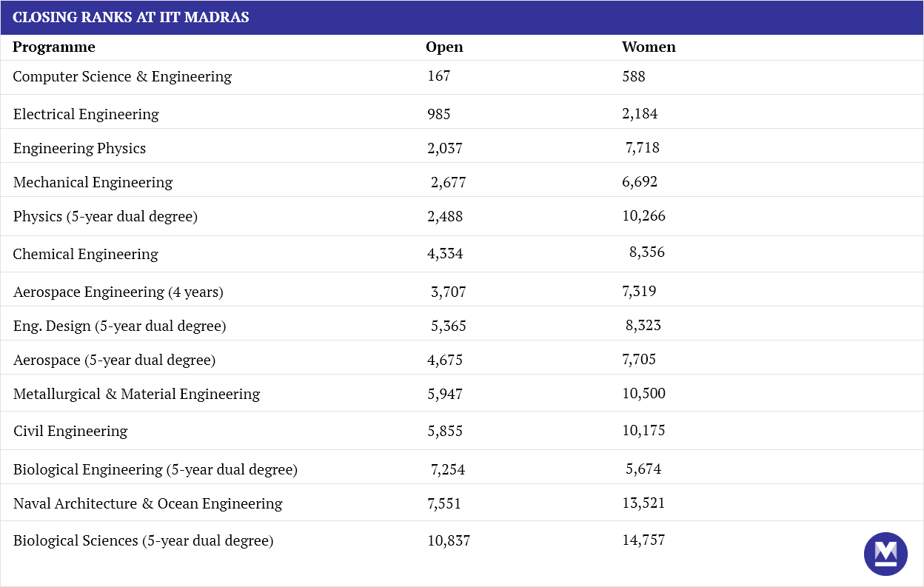Select Open rank 5,947 for Metallurgical Engineering
Image resolution: width=924 pixels, height=587 pixels.
click(445, 395)
